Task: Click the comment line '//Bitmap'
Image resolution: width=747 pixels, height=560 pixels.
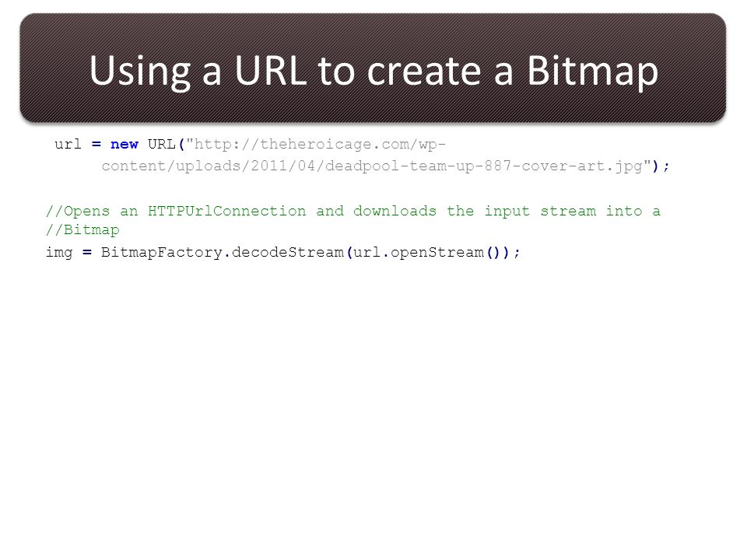Action: tap(82, 230)
